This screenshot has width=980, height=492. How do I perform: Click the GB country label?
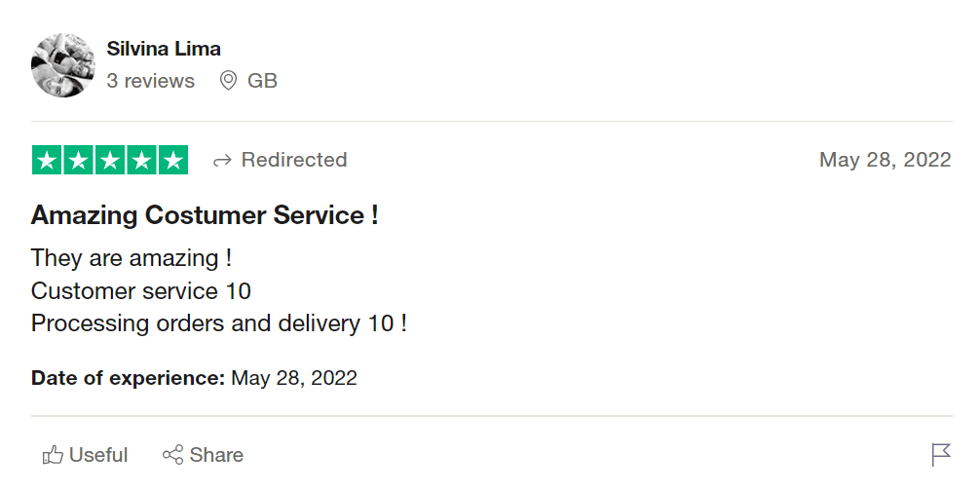coord(262,81)
